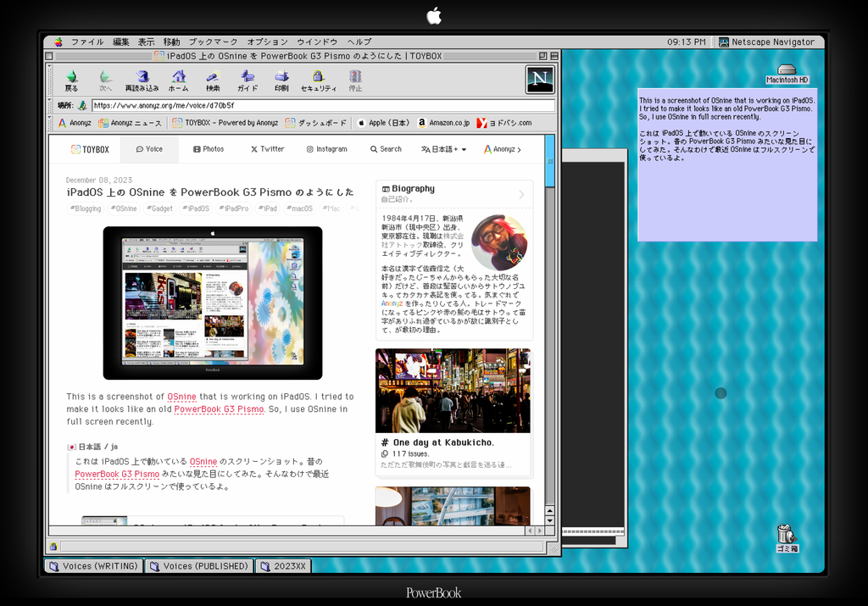
Task: Collapse the navigation toolbar using its handle
Action: tap(49, 80)
